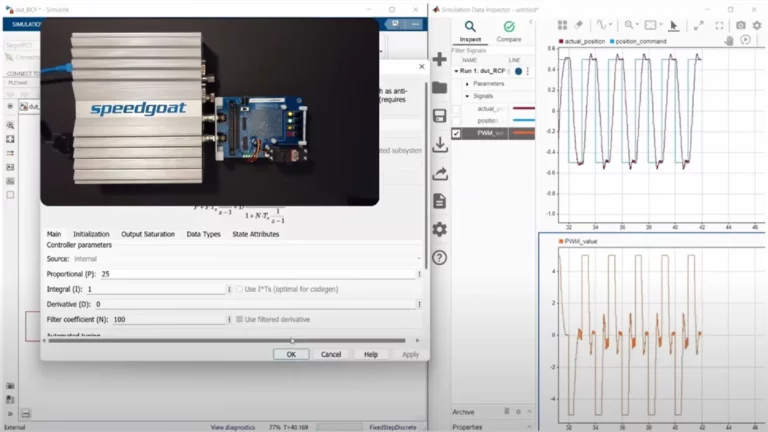This screenshot has height=432, width=768.
Task: Open the Compare tab in Data Inspector
Action: point(509,31)
